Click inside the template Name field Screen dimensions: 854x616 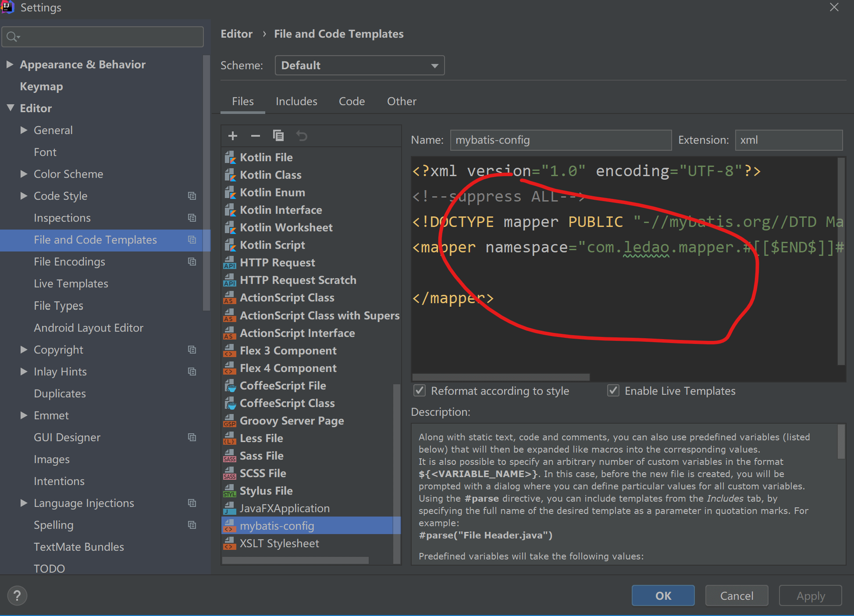pyautogui.click(x=560, y=140)
